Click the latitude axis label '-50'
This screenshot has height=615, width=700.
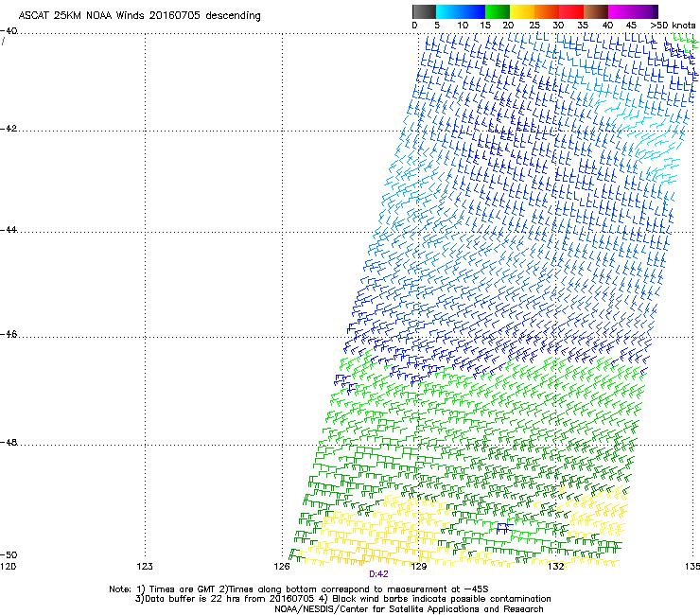9,555
